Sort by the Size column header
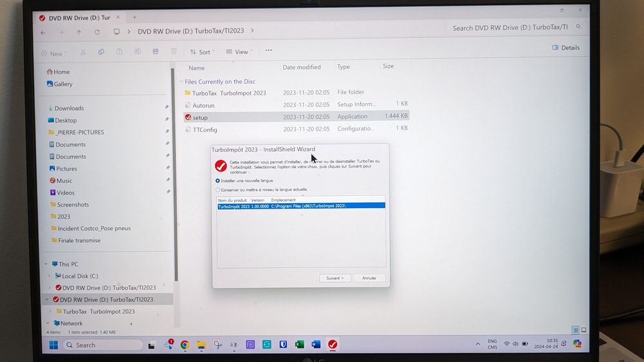This screenshot has height=362, width=644. (388, 66)
